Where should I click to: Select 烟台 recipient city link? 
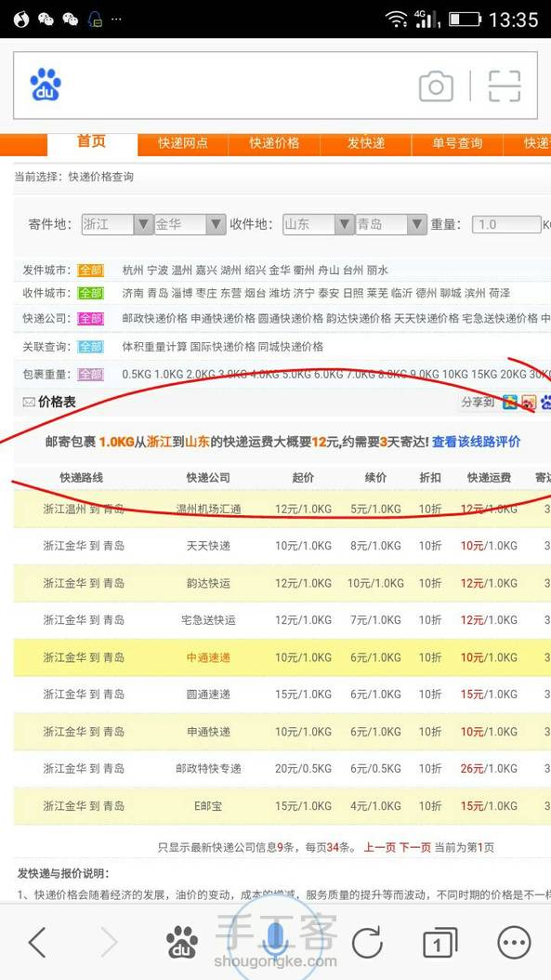click(255, 293)
